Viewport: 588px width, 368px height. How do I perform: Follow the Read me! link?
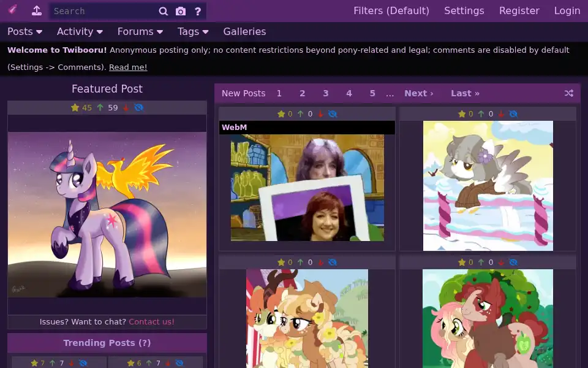[x=128, y=67]
